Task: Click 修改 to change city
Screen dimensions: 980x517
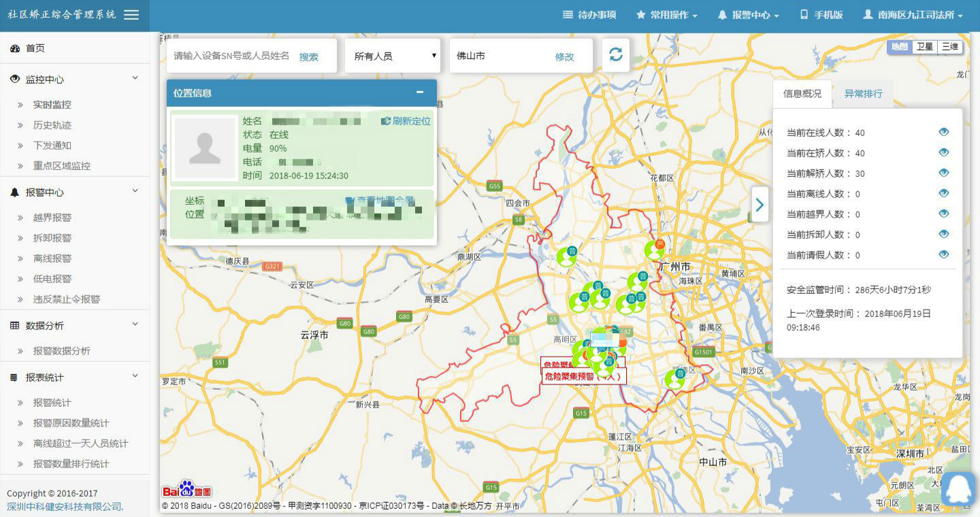Action: point(564,57)
